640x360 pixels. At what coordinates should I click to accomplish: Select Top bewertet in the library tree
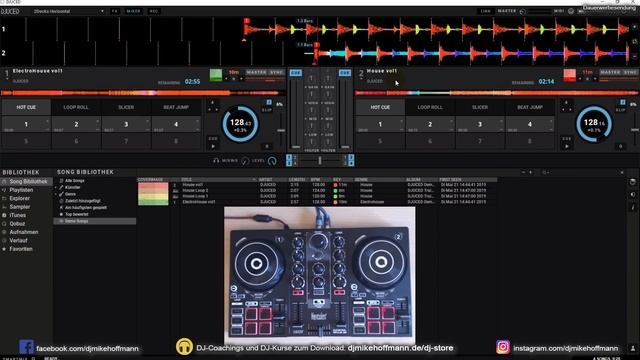(x=77, y=214)
